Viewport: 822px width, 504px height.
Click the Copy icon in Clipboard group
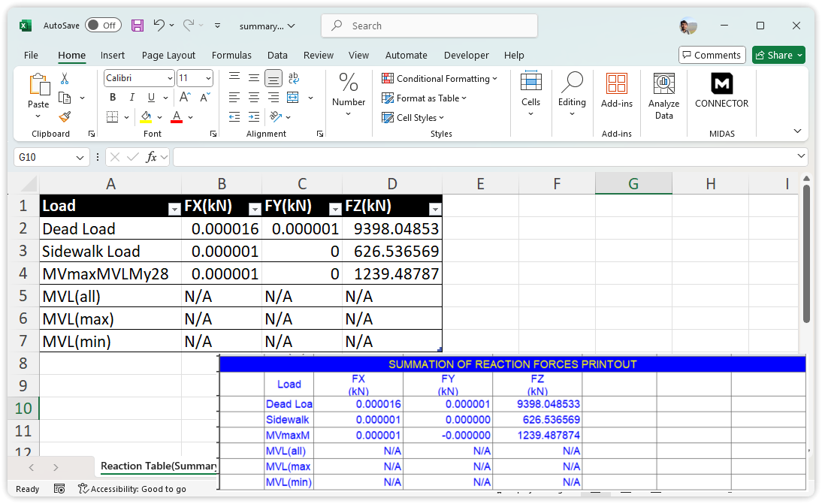(65, 98)
